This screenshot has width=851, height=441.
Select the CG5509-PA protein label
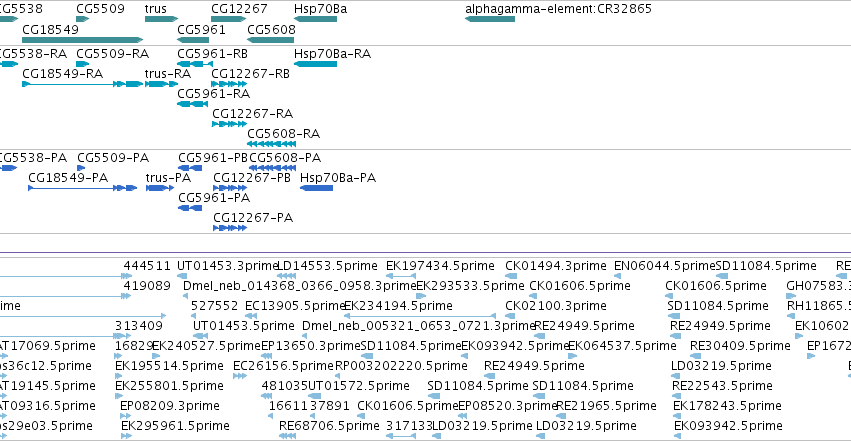[113, 158]
